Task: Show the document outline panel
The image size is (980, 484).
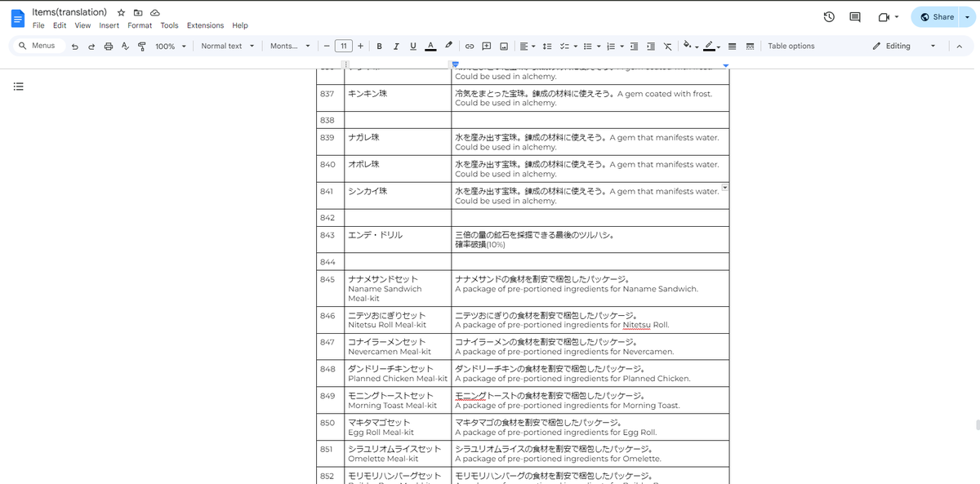Action: (18, 87)
